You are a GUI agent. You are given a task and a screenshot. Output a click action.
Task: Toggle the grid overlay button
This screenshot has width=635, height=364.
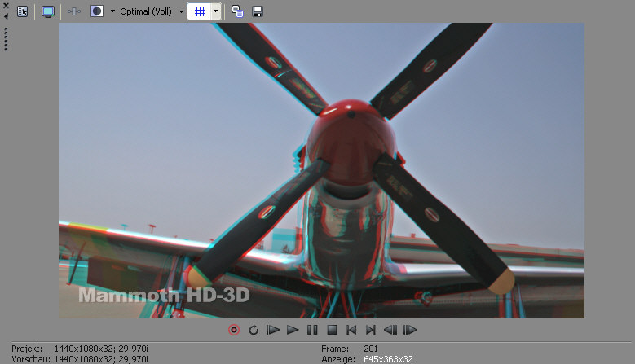click(199, 11)
